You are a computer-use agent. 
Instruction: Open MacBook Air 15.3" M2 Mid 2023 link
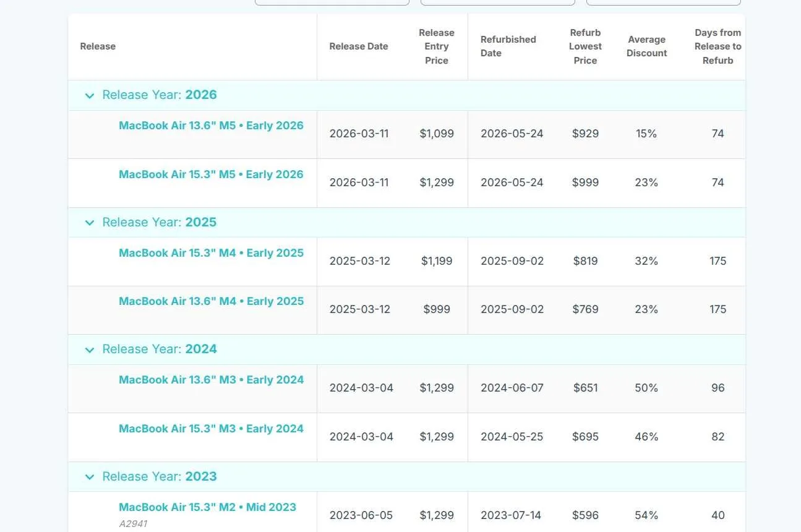tap(207, 507)
